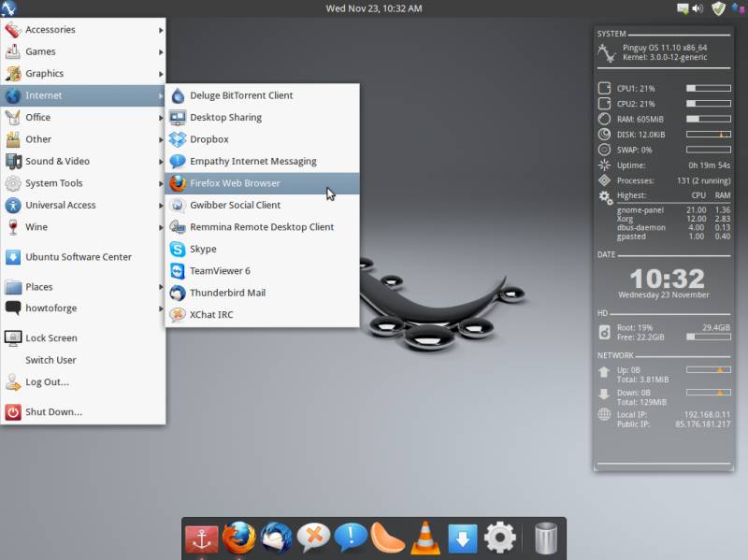
Task: Click the volume speaker tray icon
Action: (698, 8)
